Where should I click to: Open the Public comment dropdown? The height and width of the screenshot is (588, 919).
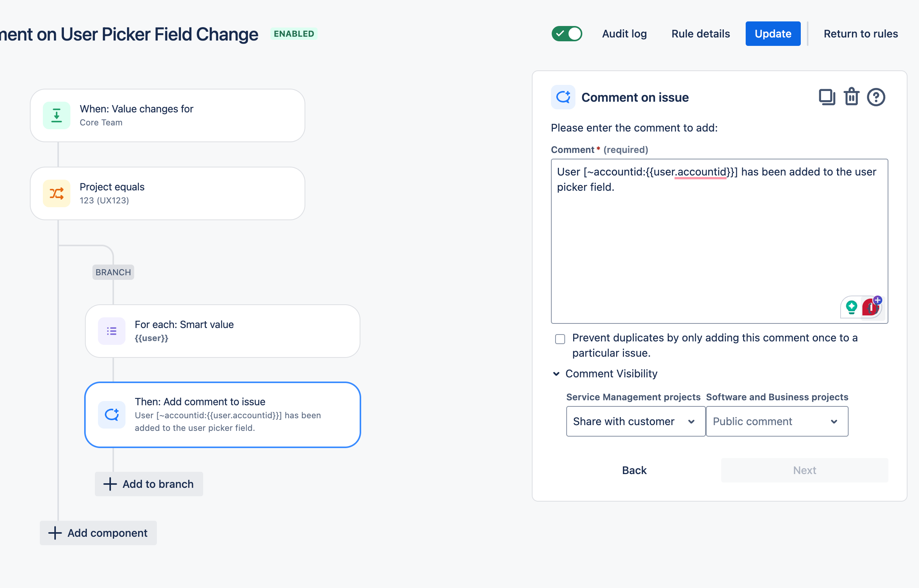click(777, 421)
